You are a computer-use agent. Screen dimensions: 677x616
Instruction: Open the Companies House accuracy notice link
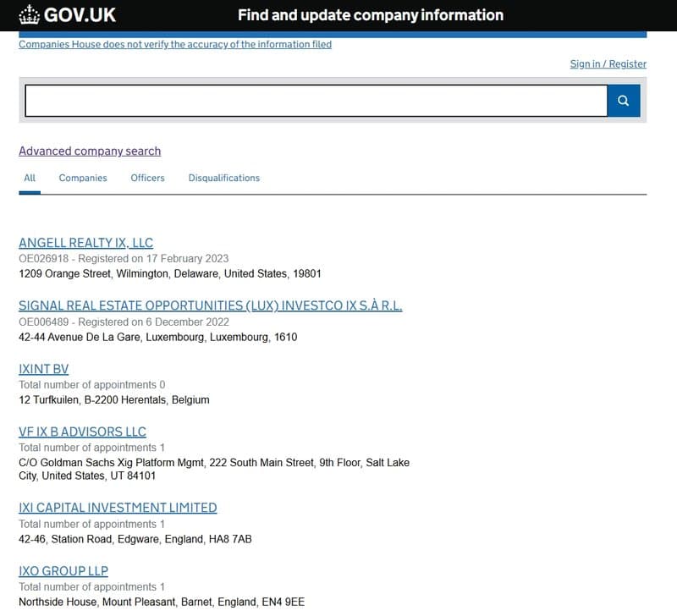[x=175, y=45]
